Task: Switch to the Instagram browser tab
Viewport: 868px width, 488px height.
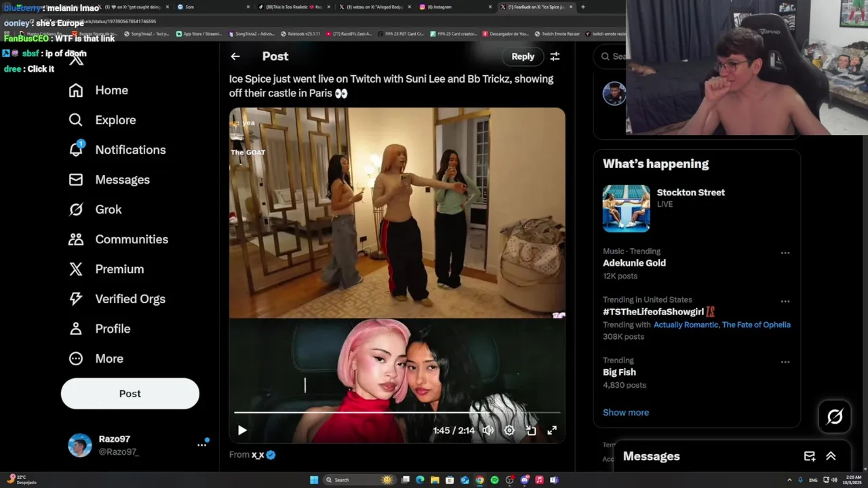Action: click(456, 7)
